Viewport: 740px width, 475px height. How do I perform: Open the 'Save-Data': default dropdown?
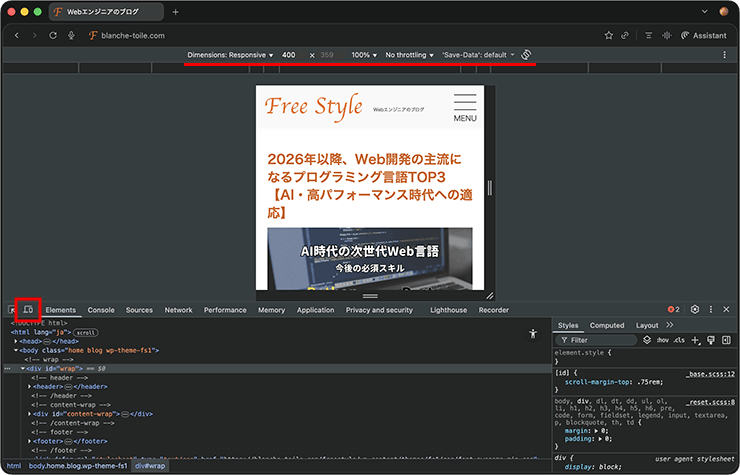point(478,55)
